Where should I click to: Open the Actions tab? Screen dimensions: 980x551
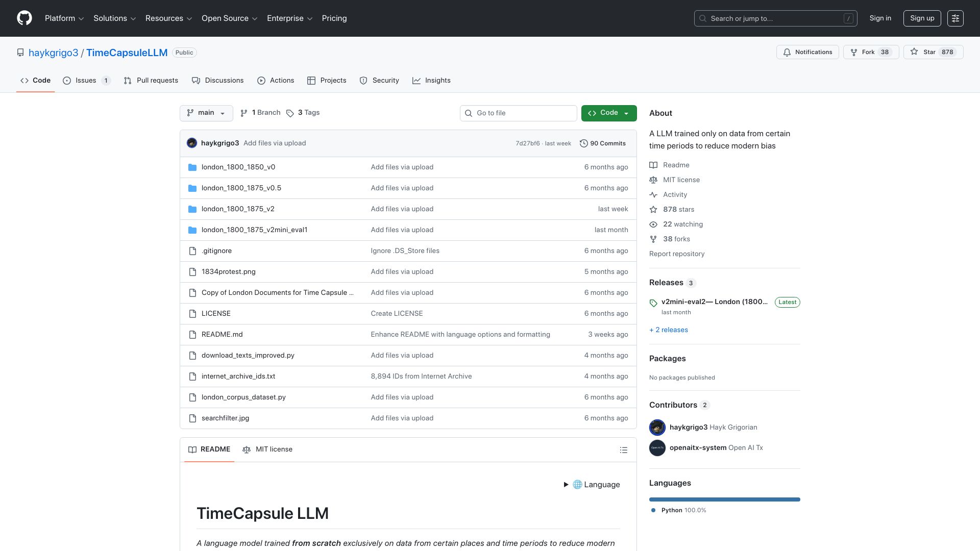pos(276,81)
